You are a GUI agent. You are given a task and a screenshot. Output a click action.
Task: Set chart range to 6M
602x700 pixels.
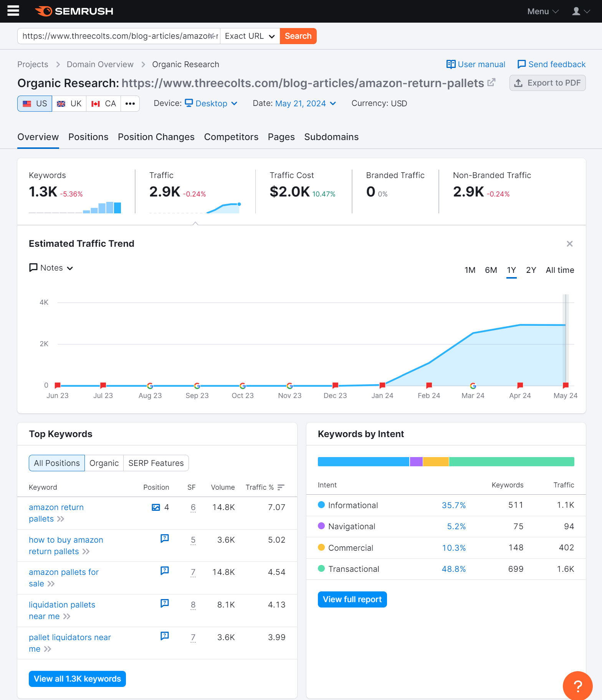[491, 270]
